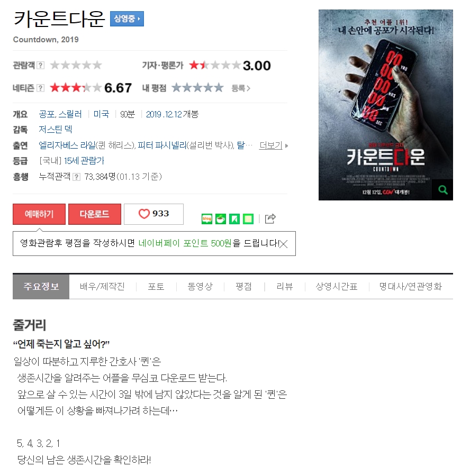Set my rating on 내 평점 stars
Screen dimensions: 461x476
click(x=197, y=88)
